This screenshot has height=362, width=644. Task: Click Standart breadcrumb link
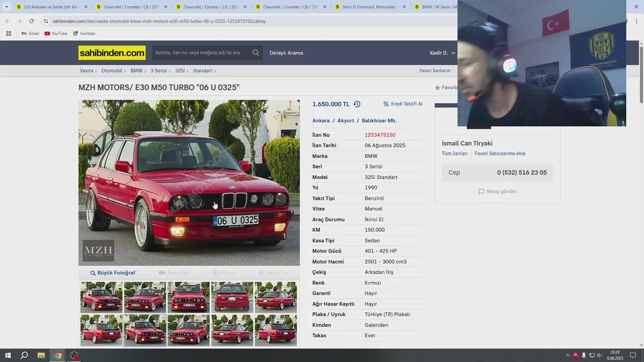[x=202, y=71]
